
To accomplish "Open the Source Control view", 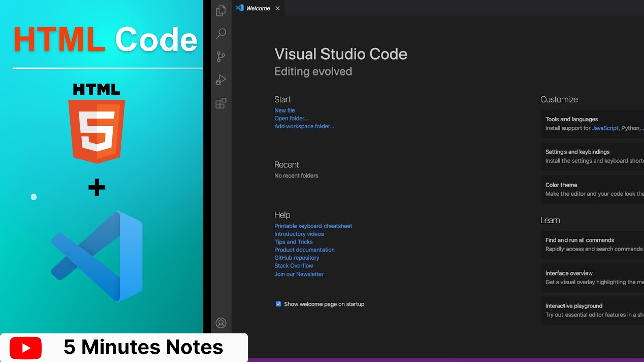I will [x=221, y=57].
